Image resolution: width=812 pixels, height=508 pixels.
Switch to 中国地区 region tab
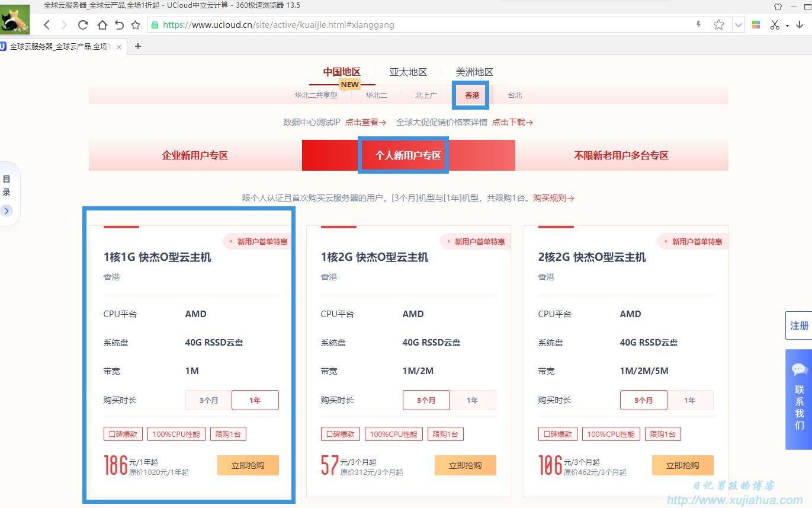(342, 72)
